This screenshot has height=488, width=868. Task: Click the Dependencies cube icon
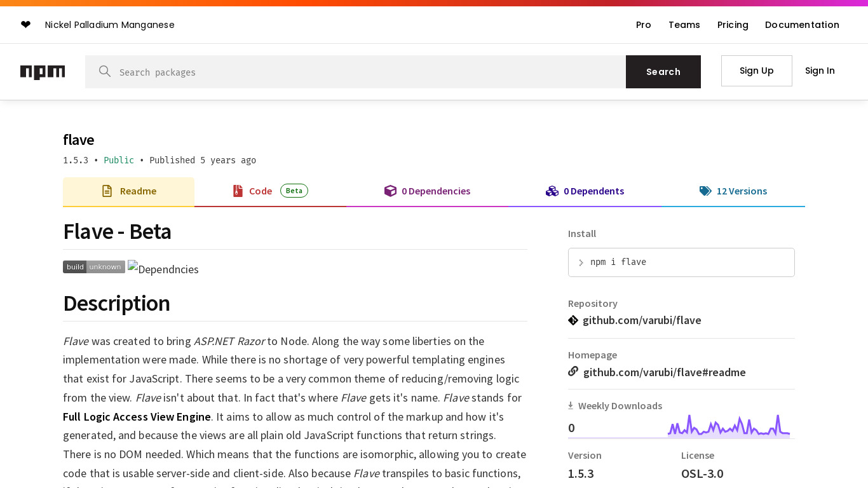pyautogui.click(x=390, y=191)
